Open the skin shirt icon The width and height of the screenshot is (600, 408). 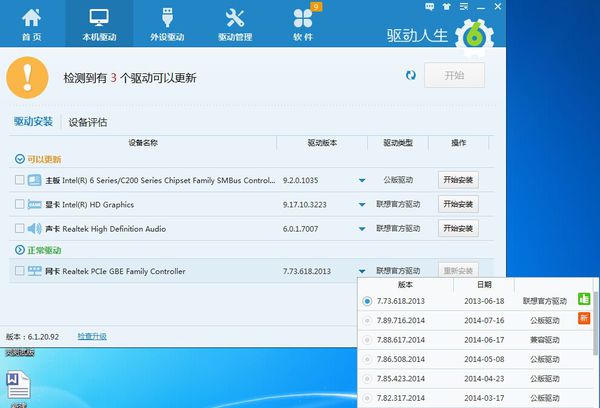pos(447,7)
